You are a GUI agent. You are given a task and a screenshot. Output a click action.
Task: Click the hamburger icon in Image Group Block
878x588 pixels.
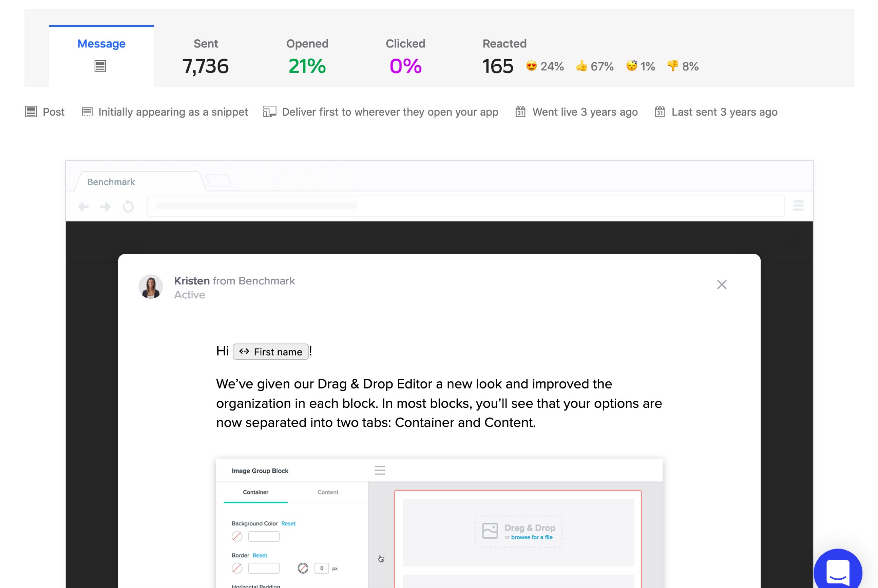point(380,470)
